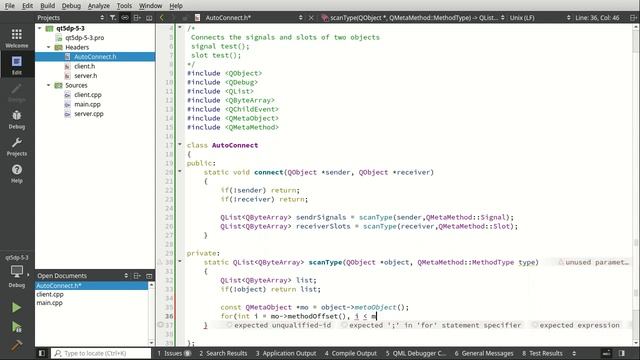This screenshot has width=640, height=360.
Task: Close the AutoConnect.h document
Action: [x=311, y=18]
